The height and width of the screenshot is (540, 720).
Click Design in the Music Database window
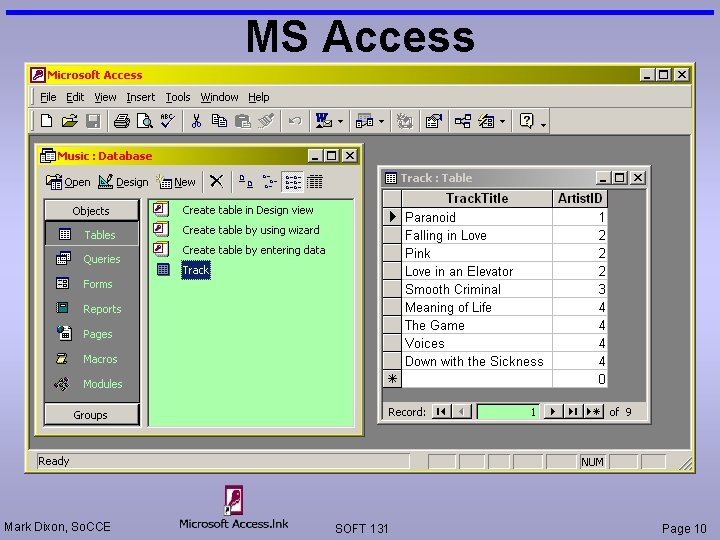click(x=123, y=182)
